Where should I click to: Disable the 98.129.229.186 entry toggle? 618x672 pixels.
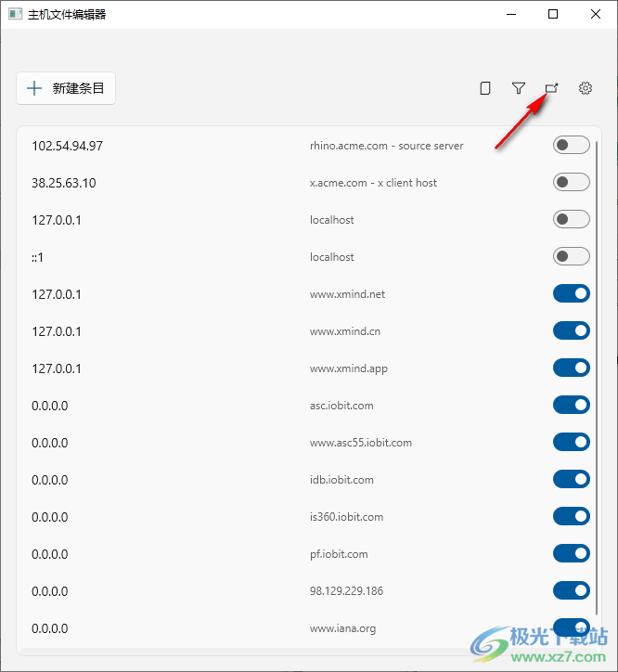pyautogui.click(x=572, y=590)
